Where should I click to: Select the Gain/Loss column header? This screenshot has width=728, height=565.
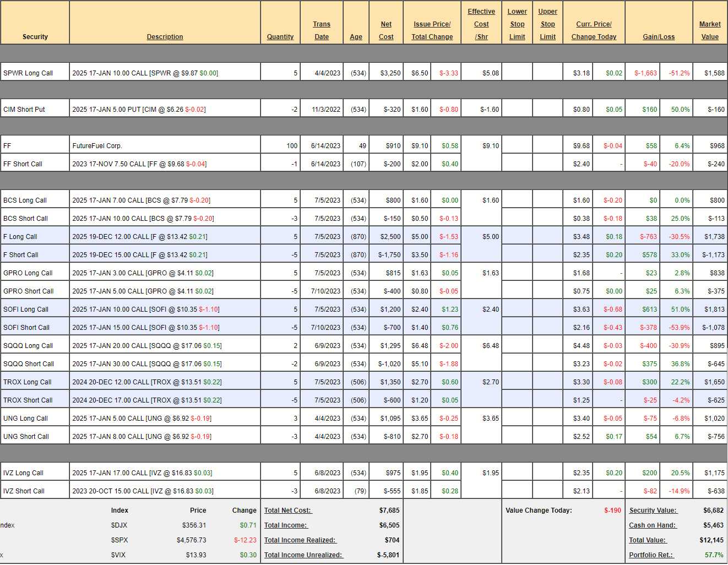coord(659,37)
